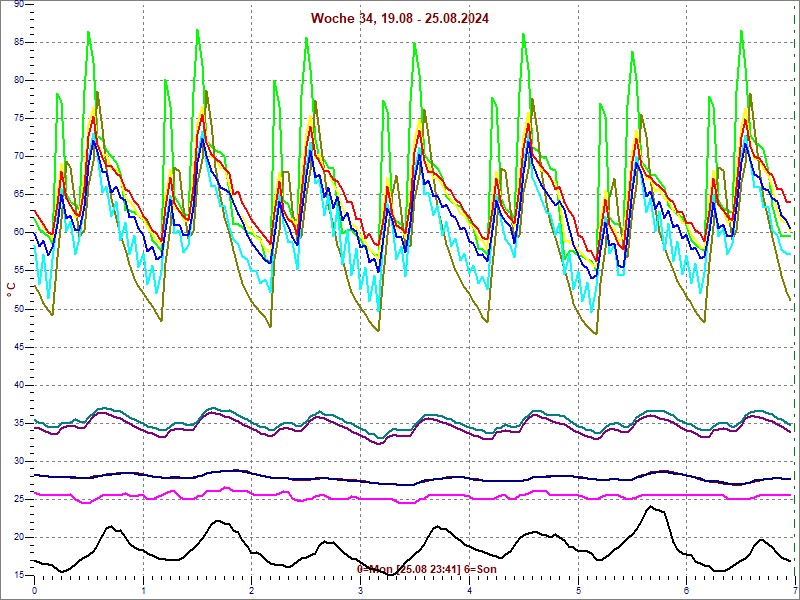Click day 6 label on the horizontal axis

tap(687, 591)
